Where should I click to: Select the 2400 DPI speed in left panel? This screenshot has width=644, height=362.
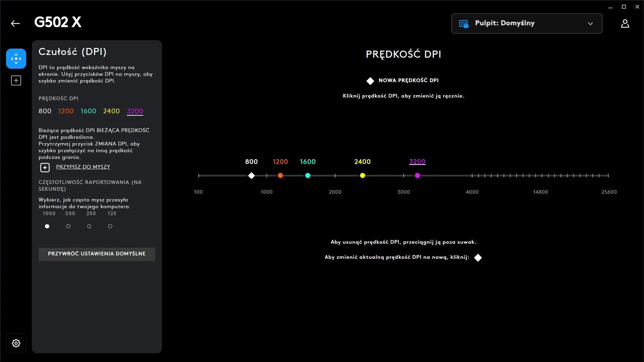(x=111, y=111)
